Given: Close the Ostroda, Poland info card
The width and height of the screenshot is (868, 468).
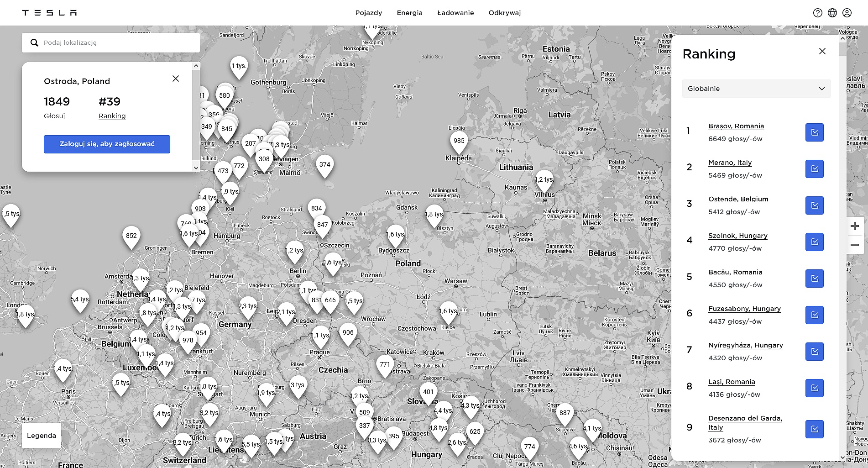Looking at the screenshot, I should coord(176,79).
